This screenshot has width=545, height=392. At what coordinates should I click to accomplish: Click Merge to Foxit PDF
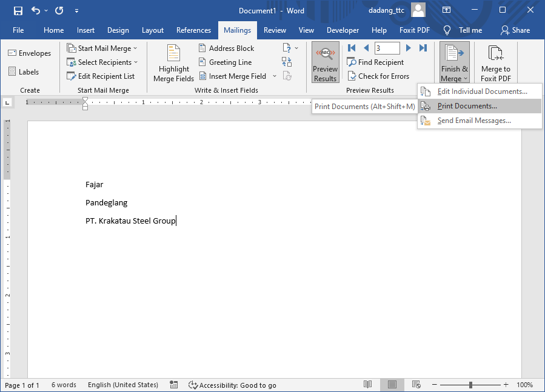pos(495,61)
